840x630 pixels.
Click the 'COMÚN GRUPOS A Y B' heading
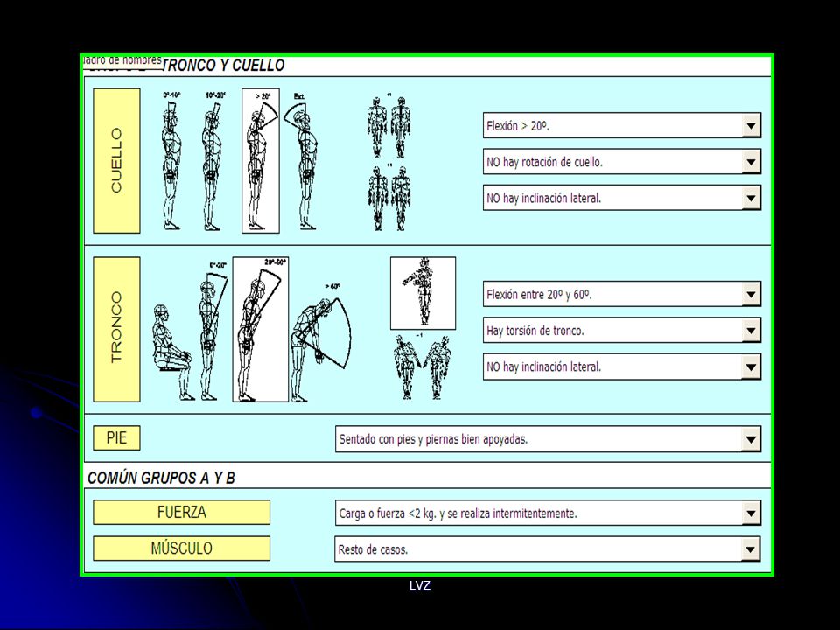(161, 478)
